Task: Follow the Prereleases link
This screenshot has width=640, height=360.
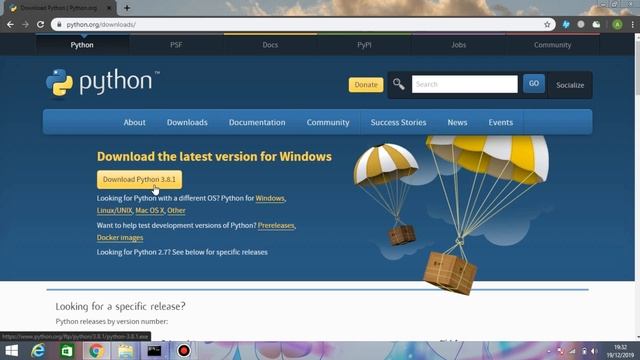Action: pos(276,225)
